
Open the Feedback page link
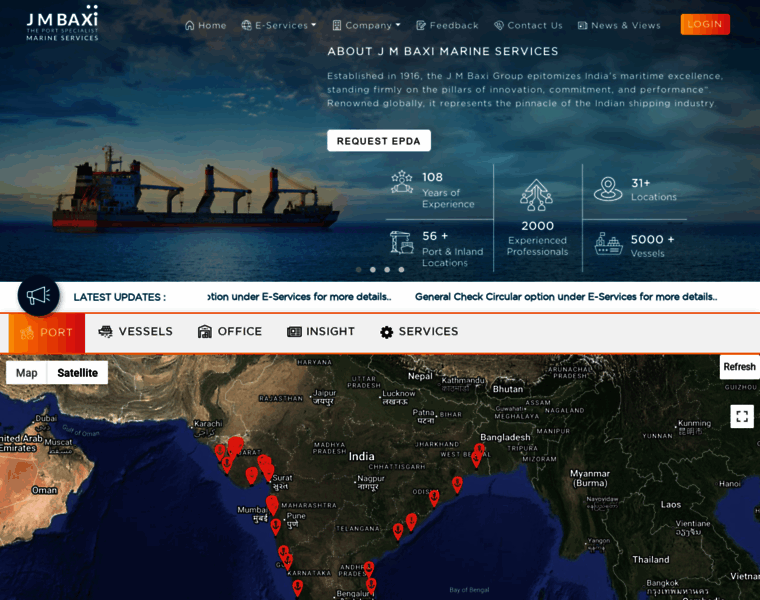447,25
